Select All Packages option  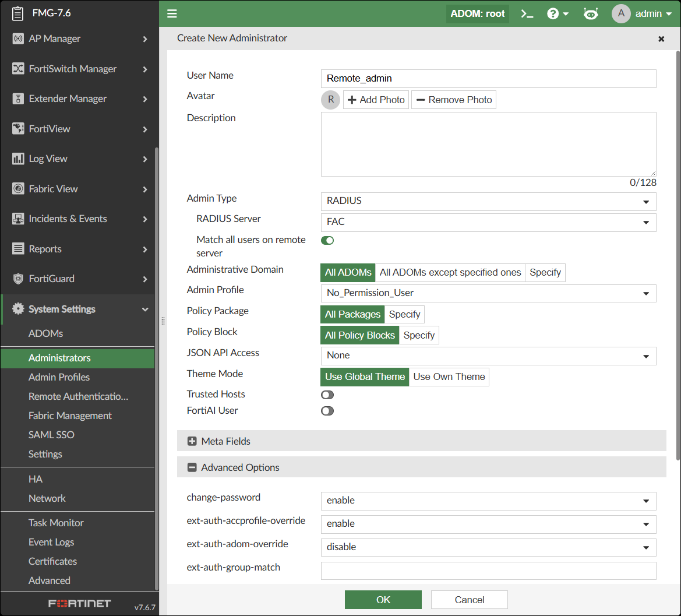(x=352, y=314)
